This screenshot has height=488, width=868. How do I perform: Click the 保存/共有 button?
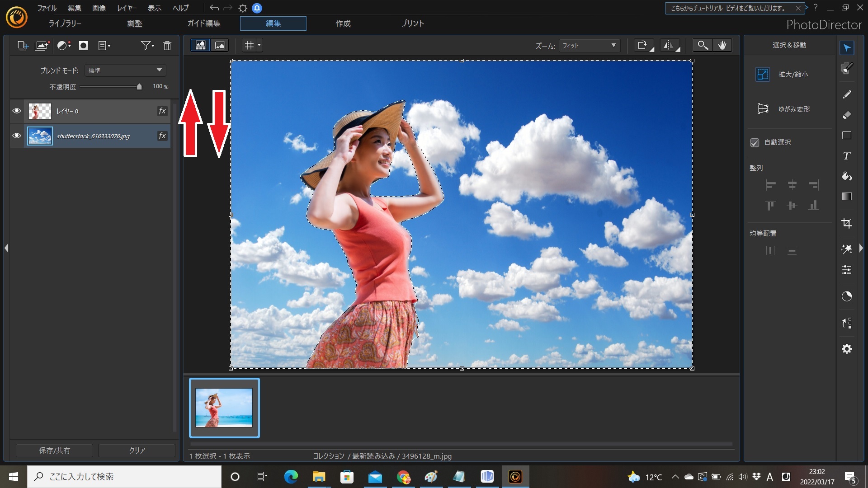54,450
